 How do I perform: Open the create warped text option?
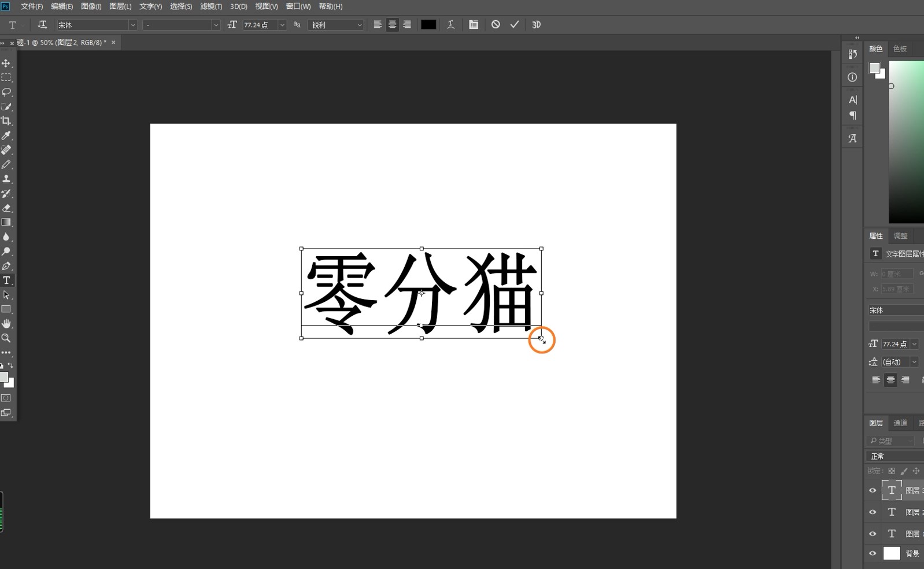tap(450, 25)
